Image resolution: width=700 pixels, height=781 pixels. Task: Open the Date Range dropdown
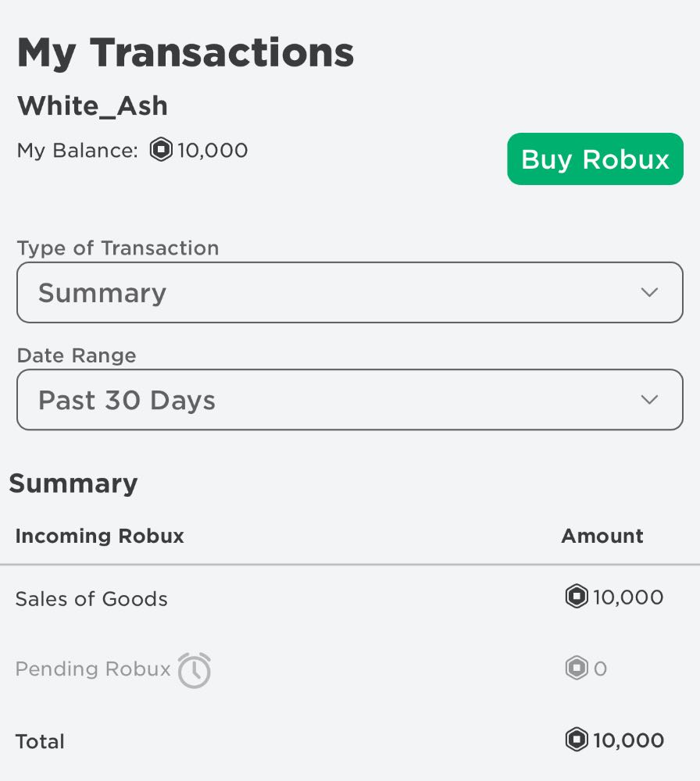[x=349, y=400]
